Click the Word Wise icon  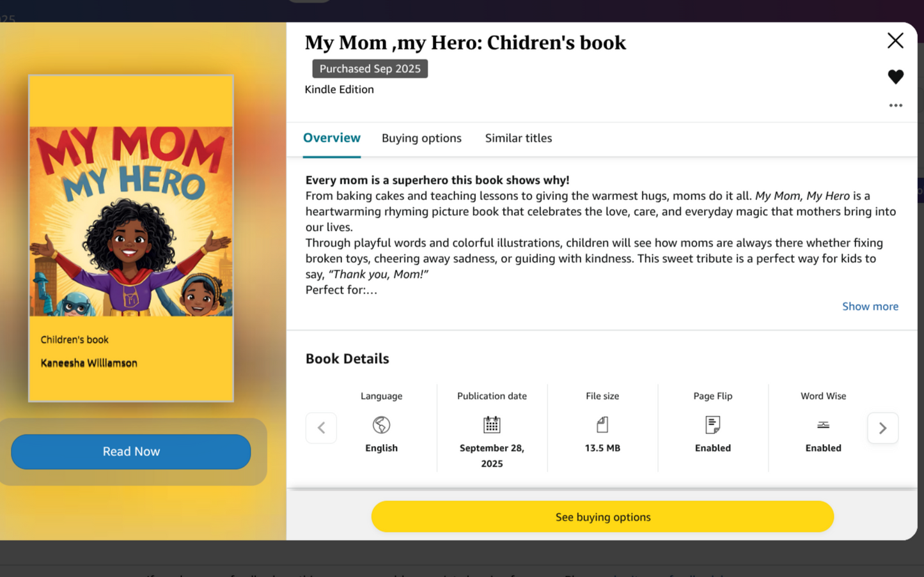823,424
